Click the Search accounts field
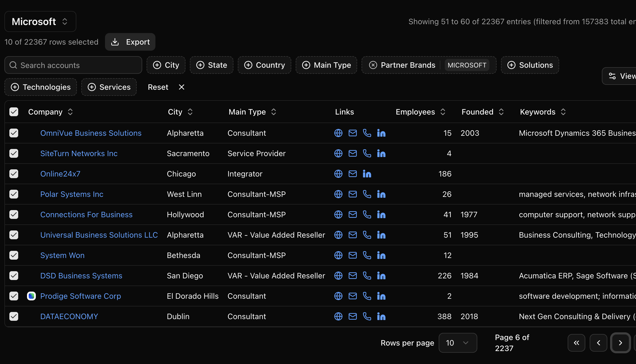The image size is (636, 364). [x=73, y=65]
